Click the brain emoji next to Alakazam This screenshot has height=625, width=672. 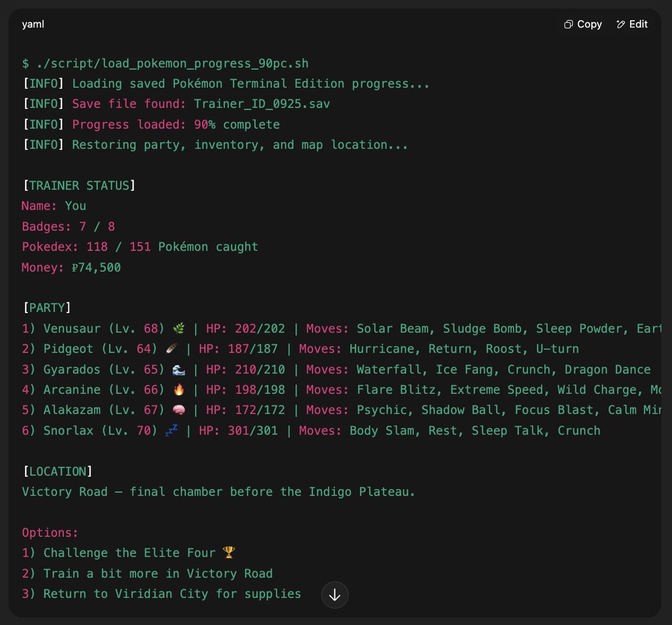click(179, 410)
